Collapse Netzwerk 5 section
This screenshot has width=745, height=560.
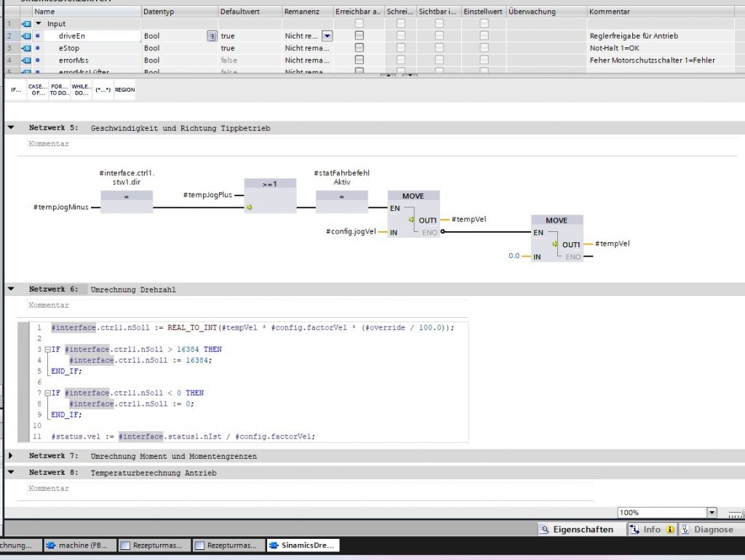[11, 128]
